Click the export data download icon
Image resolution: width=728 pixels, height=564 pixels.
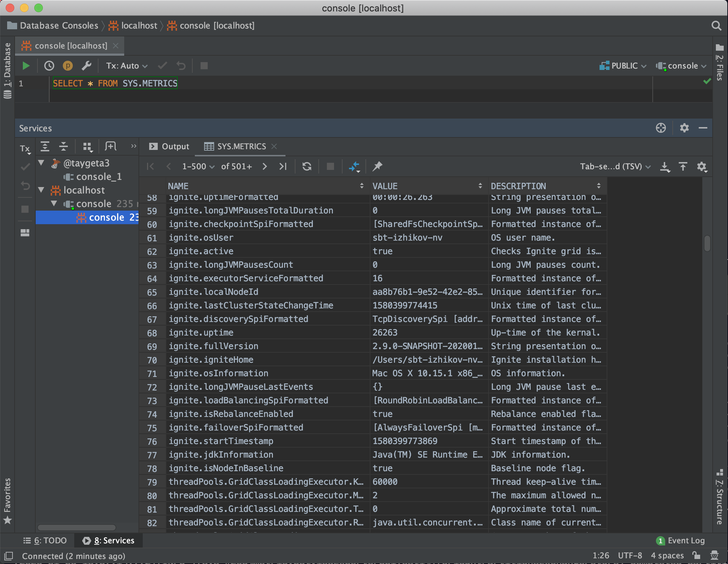pyautogui.click(x=664, y=166)
